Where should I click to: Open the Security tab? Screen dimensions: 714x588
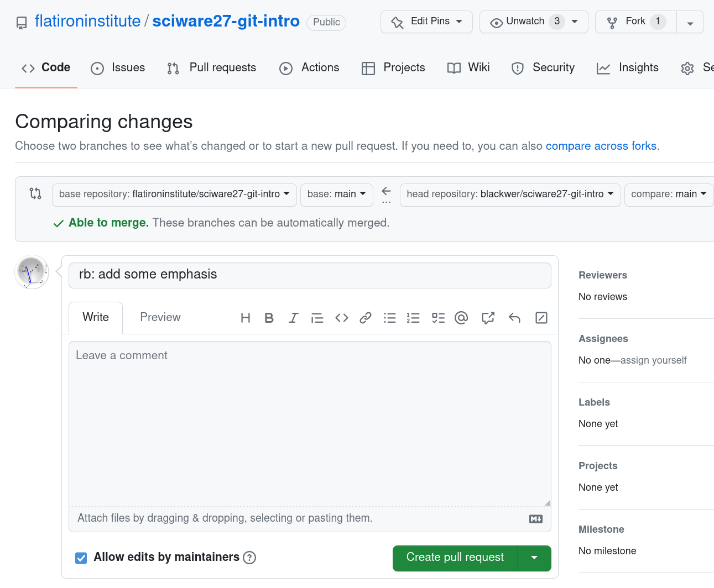click(543, 68)
